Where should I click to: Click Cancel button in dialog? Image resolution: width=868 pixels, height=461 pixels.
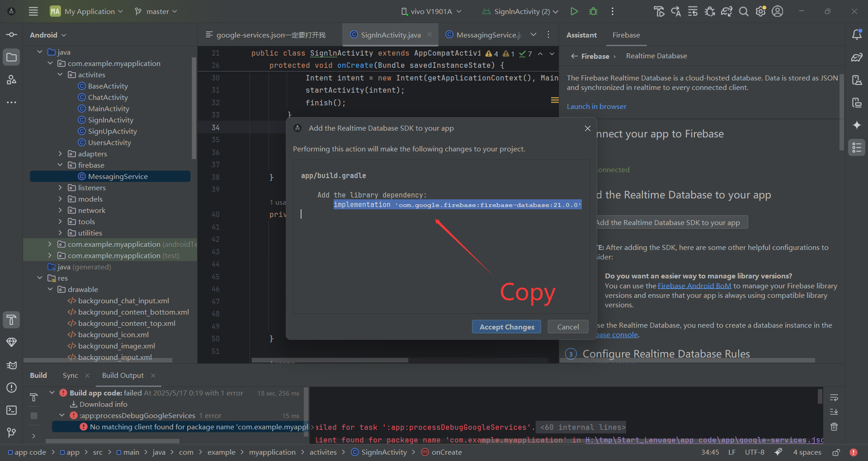coord(568,327)
